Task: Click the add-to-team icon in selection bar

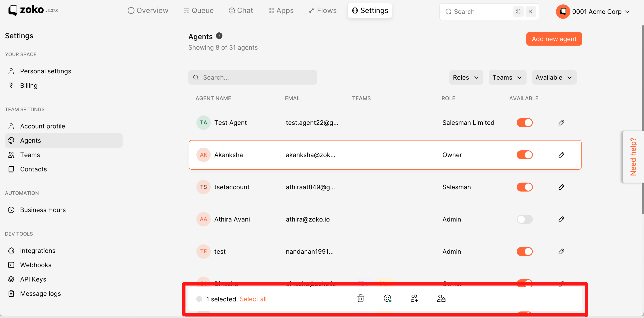Action: (414, 298)
